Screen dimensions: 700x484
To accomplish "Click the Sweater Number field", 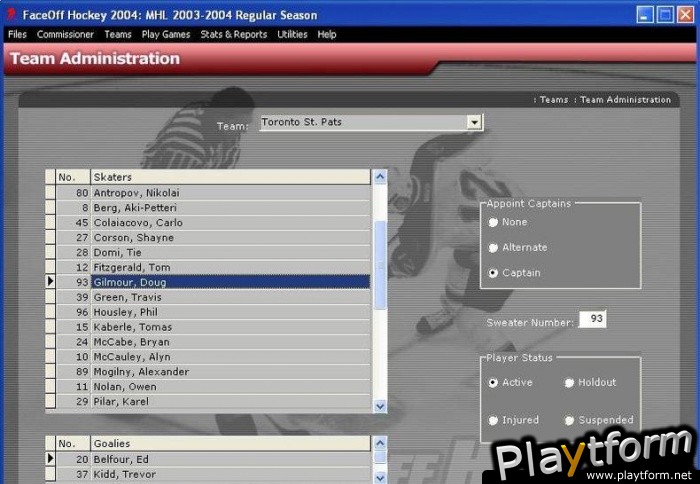I will point(592,319).
